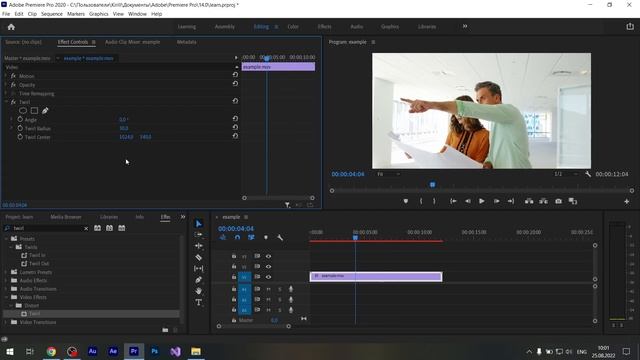Export a frame with the camera icon

coord(558,201)
